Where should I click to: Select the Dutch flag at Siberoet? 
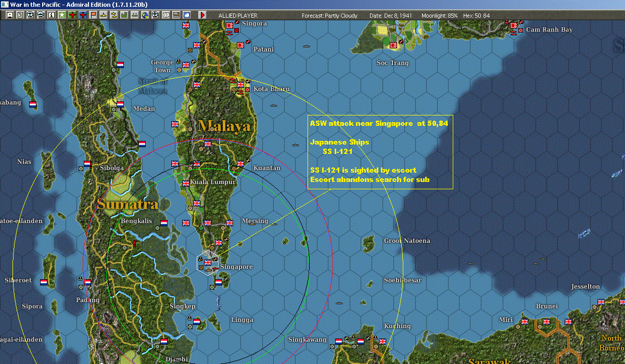tap(43, 282)
